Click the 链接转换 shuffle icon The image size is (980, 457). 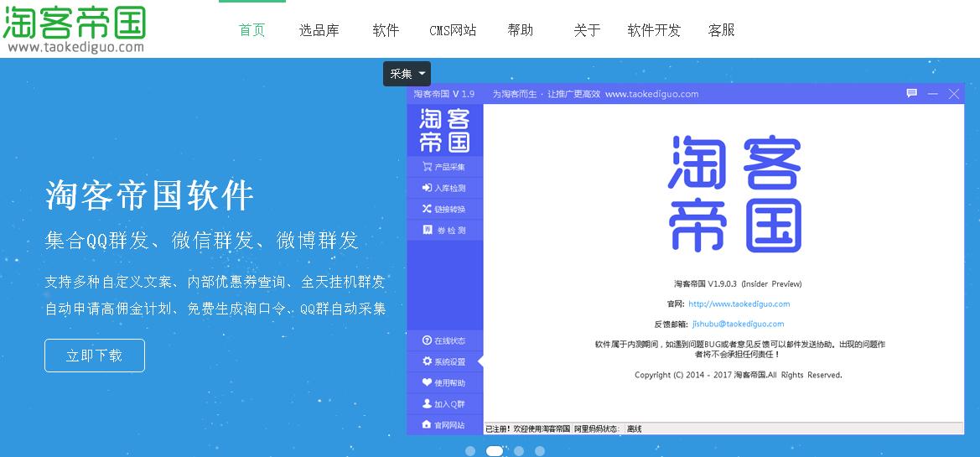click(x=428, y=209)
